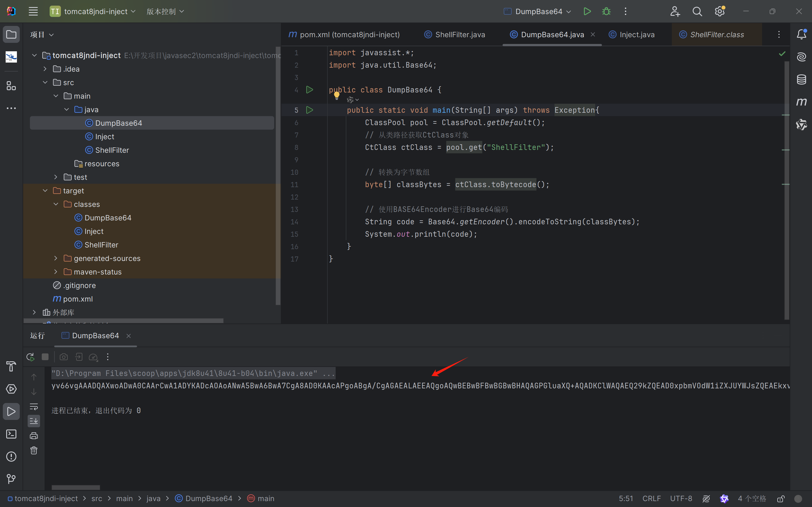The image size is (812, 507).
Task: Click the console horizontal scrollbar
Action: 76,487
